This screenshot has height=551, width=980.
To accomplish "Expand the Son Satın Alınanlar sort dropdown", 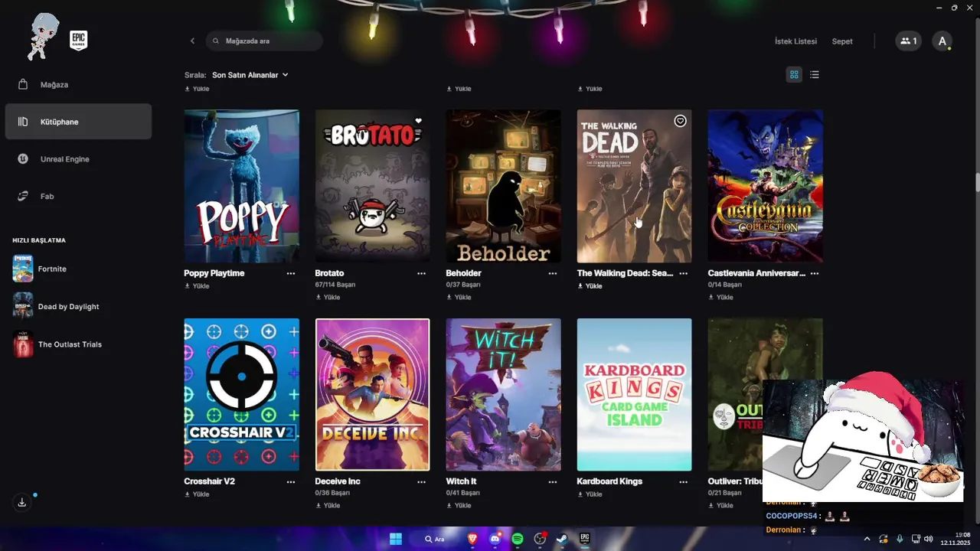I will [250, 75].
